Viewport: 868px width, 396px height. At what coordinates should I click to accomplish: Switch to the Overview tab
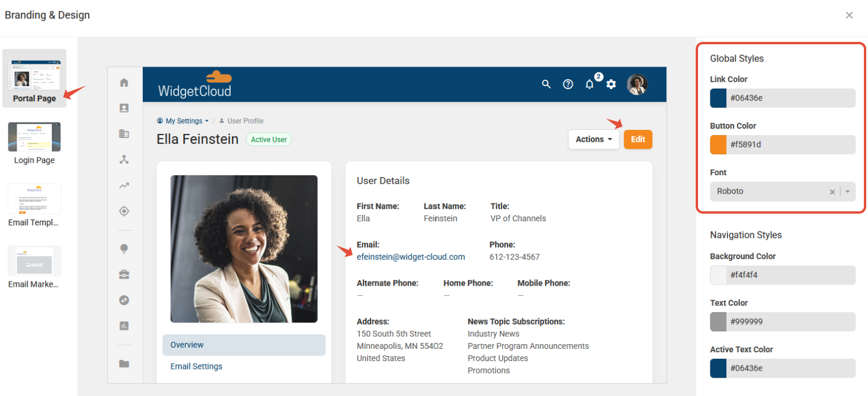click(x=244, y=345)
